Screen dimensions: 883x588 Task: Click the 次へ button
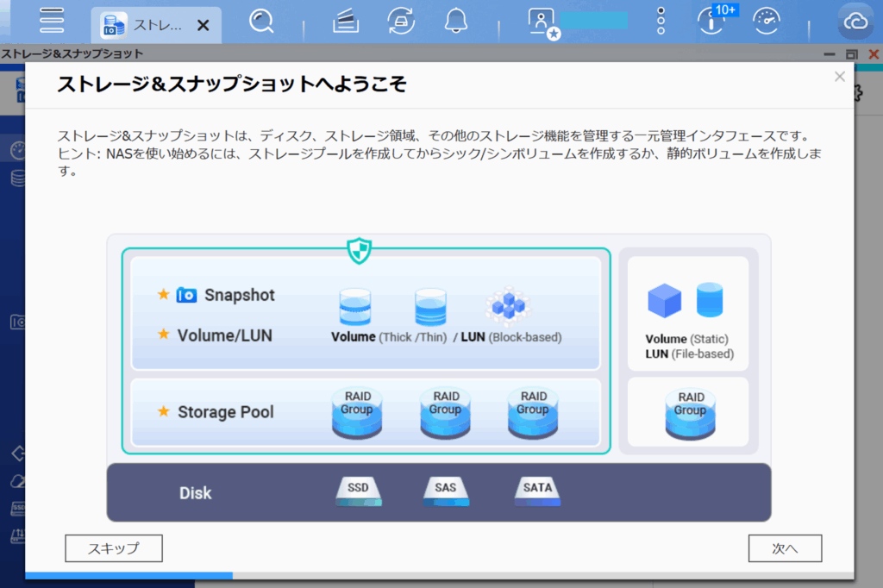coord(784,548)
